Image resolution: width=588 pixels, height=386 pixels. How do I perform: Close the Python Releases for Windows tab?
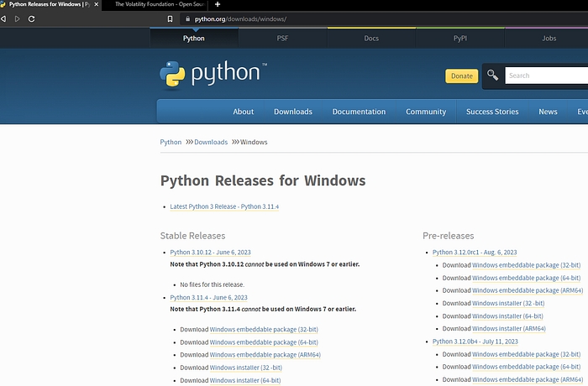point(98,4)
